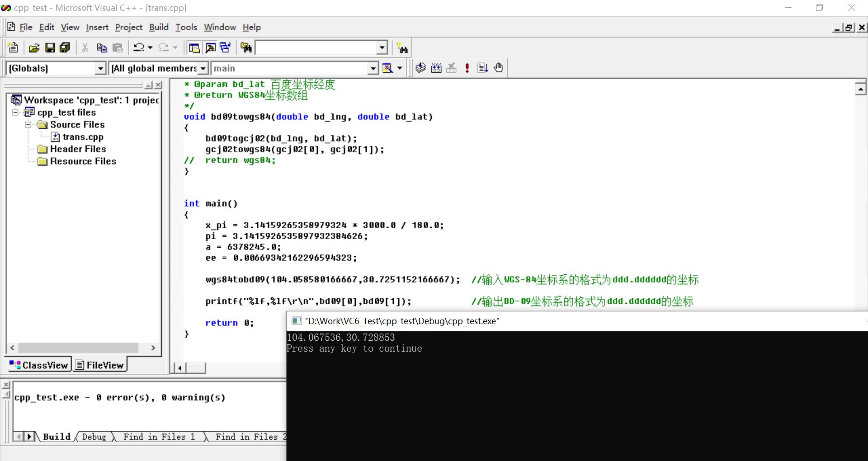The image size is (868, 461).
Task: Switch to the ClassView tab
Action: (x=39, y=365)
